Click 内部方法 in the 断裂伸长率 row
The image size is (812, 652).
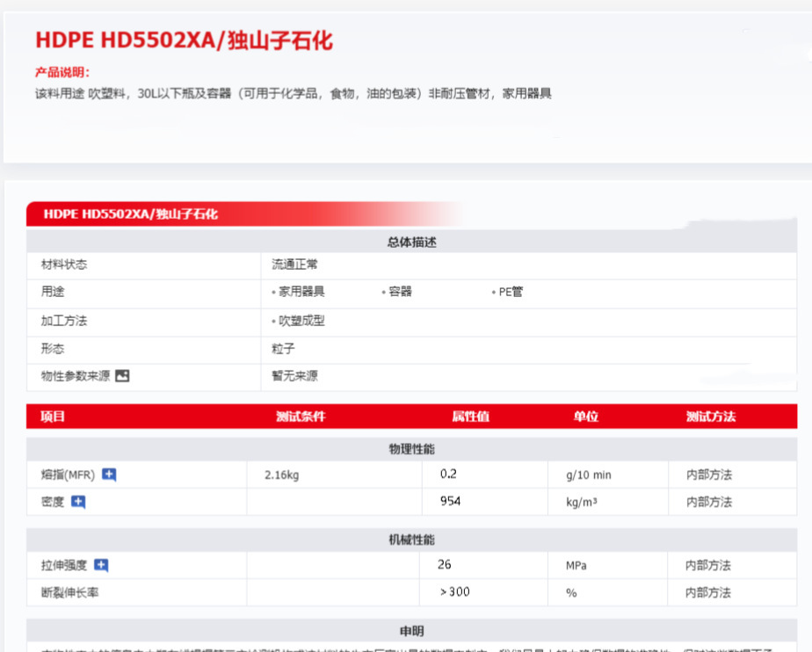pos(708,592)
